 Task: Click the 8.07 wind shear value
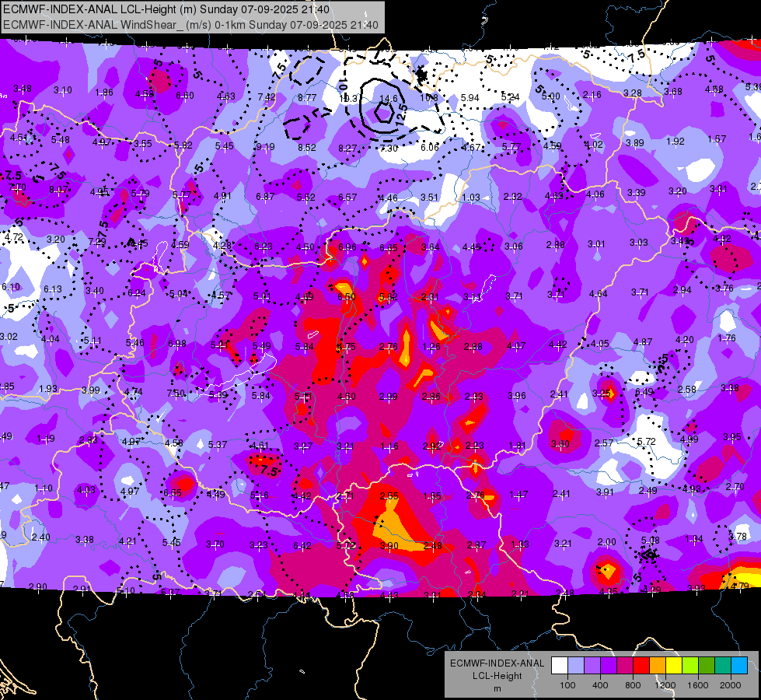point(58,189)
